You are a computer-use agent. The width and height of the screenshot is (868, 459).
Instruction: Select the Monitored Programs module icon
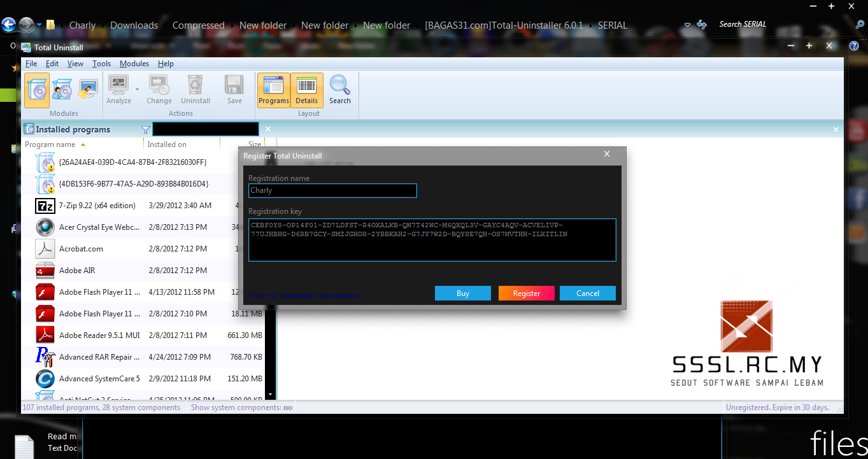(x=62, y=90)
